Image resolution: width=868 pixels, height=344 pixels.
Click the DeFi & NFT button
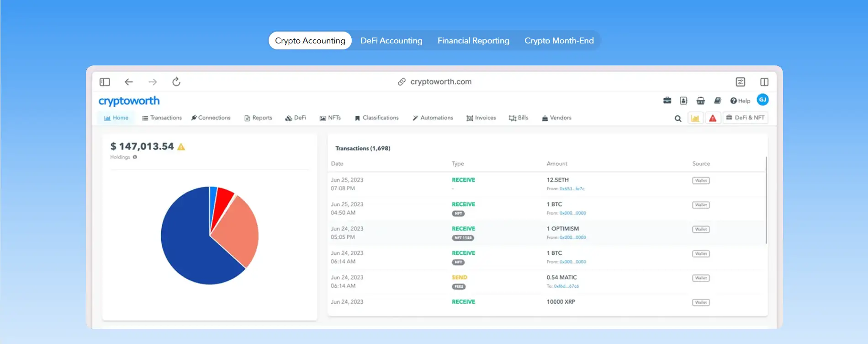[745, 118]
